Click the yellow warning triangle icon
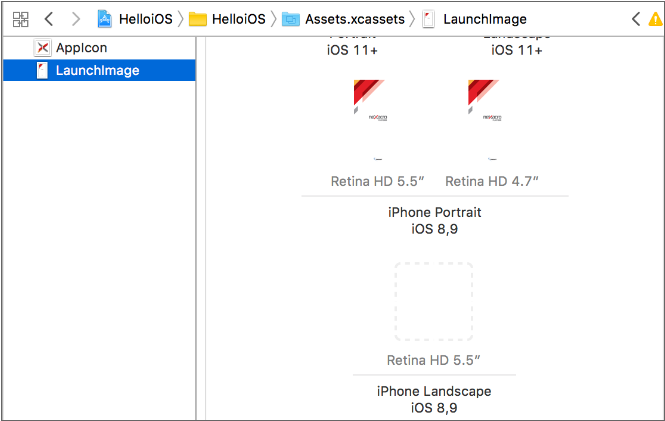This screenshot has width=665, height=421. click(656, 19)
